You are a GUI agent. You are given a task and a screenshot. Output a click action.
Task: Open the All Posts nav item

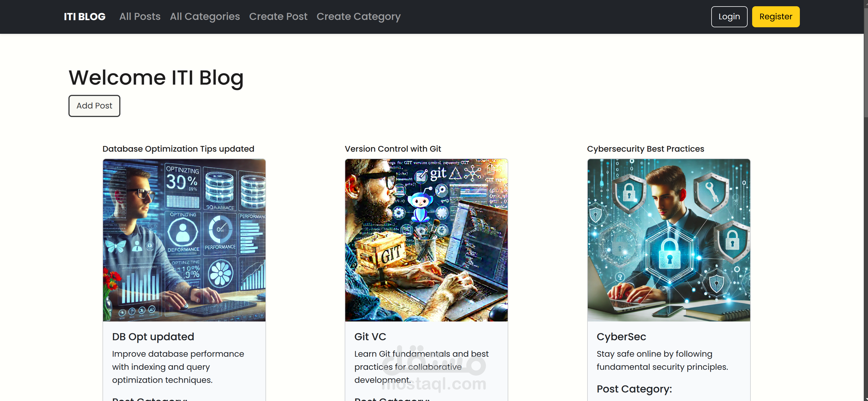click(139, 16)
